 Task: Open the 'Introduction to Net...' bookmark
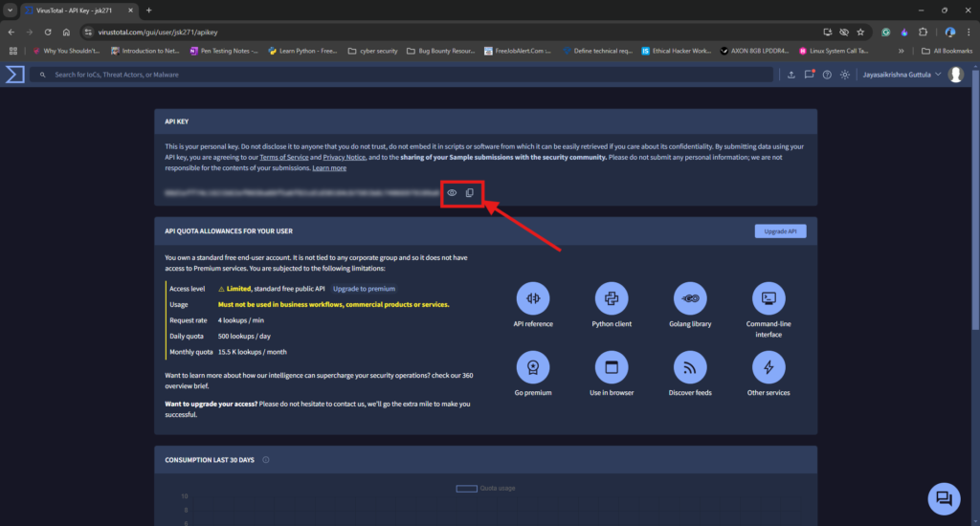[x=145, y=52]
